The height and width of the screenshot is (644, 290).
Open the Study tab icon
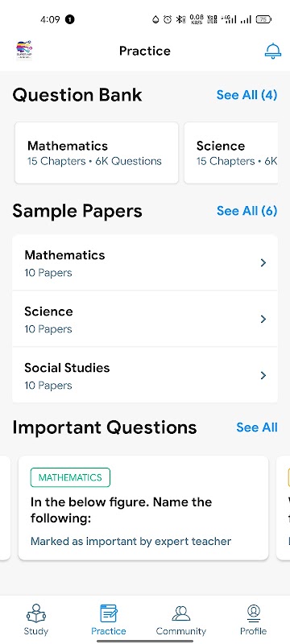click(x=36, y=613)
